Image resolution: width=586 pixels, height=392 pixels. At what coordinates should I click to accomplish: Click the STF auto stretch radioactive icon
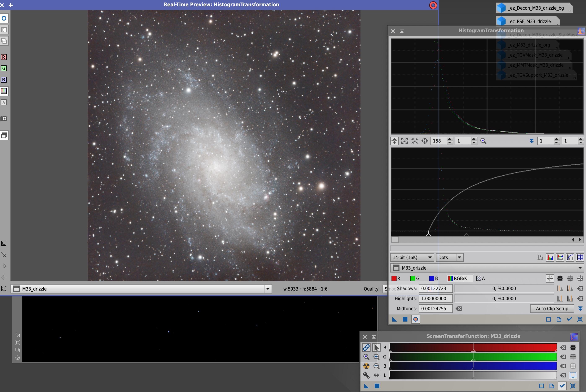click(366, 366)
